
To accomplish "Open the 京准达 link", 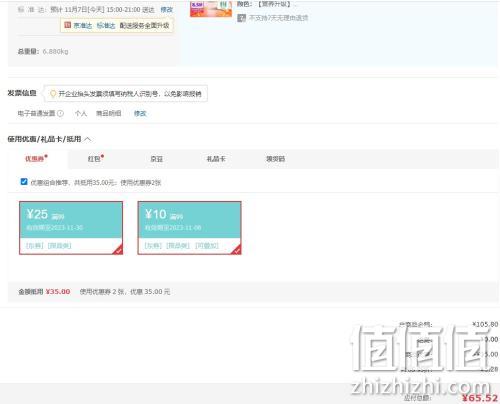I will (82, 25).
